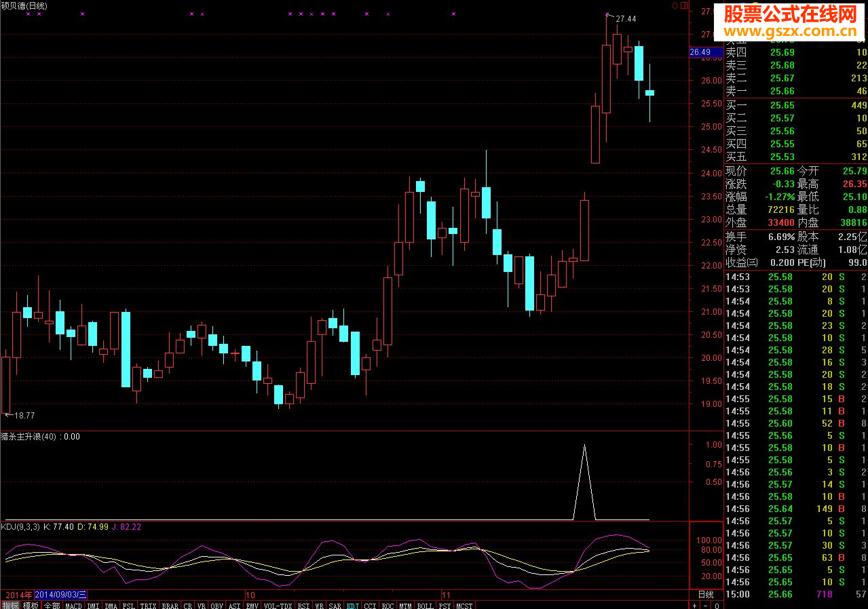Click the 卖三 row at 25.68
This screenshot has width=868, height=609.
coord(796,65)
